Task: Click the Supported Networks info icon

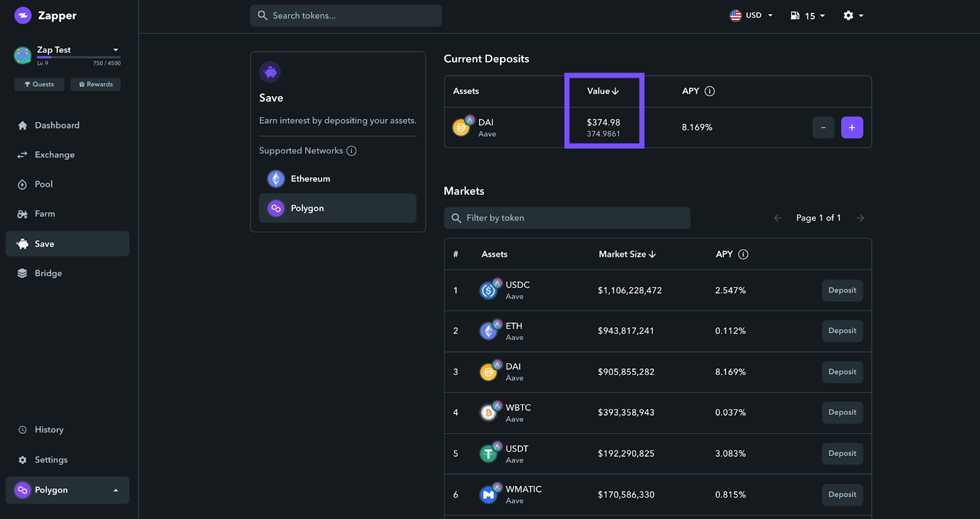Action: pyautogui.click(x=352, y=151)
